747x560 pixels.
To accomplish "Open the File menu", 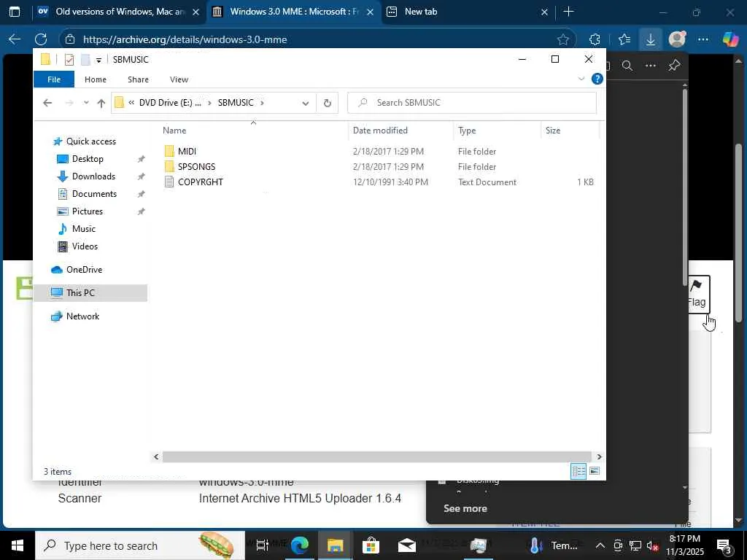I will tap(54, 79).
